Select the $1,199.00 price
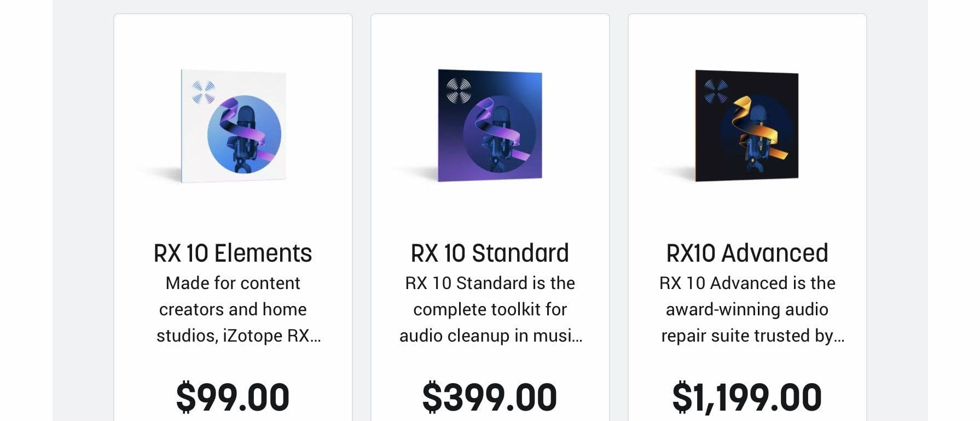The width and height of the screenshot is (980, 421). (747, 397)
